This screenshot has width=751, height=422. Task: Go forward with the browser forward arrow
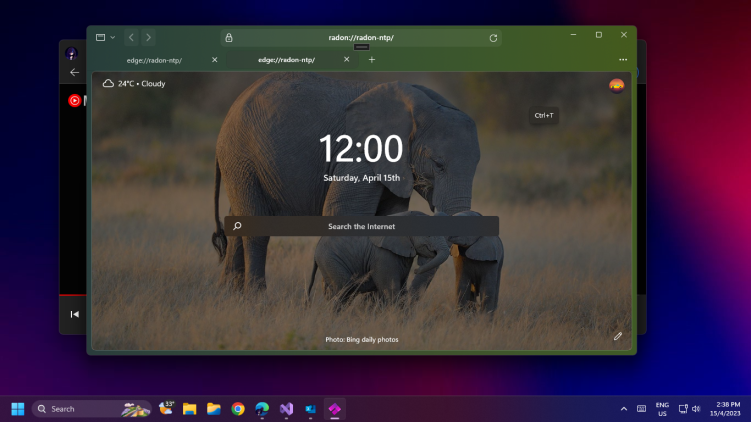tap(148, 37)
